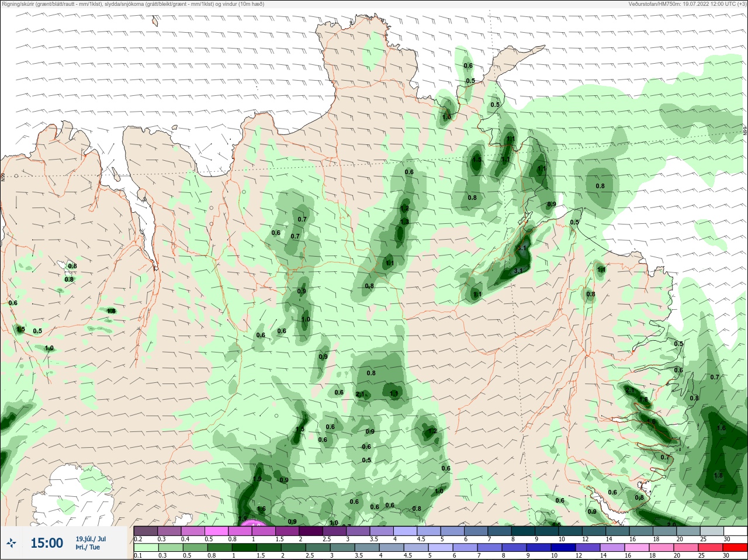Select the dark green 1 swatch in the lower legend row
This screenshot has height=560, width=748.
coord(244,548)
